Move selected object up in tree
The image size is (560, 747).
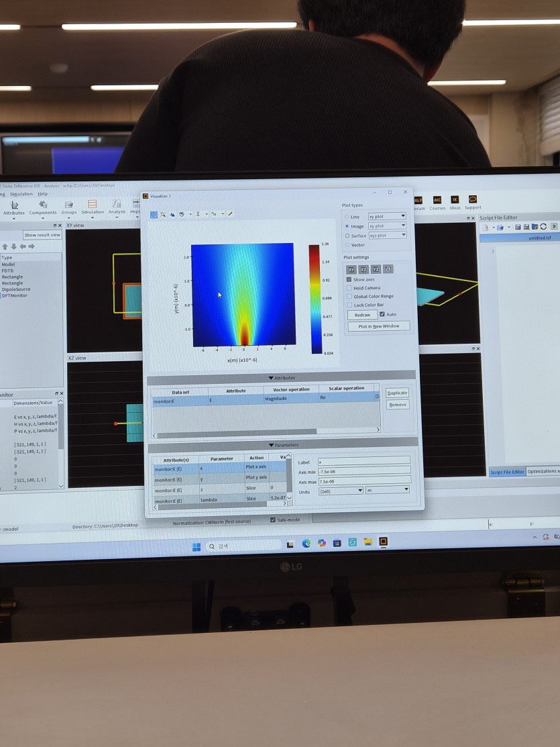point(5,247)
